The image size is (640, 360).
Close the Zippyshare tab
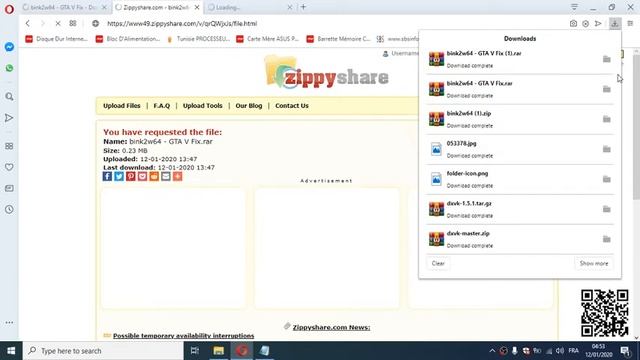click(197, 7)
